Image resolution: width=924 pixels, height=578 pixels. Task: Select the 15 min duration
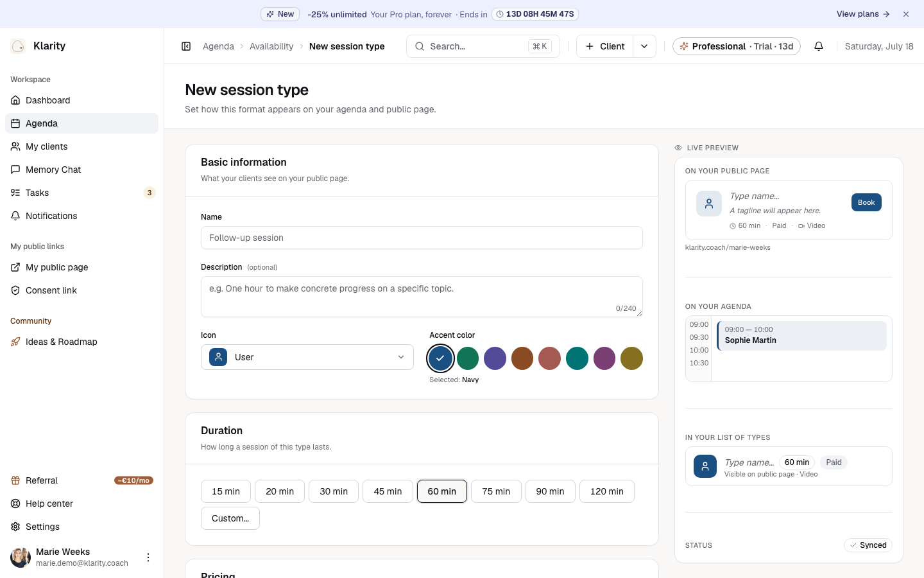point(226,491)
